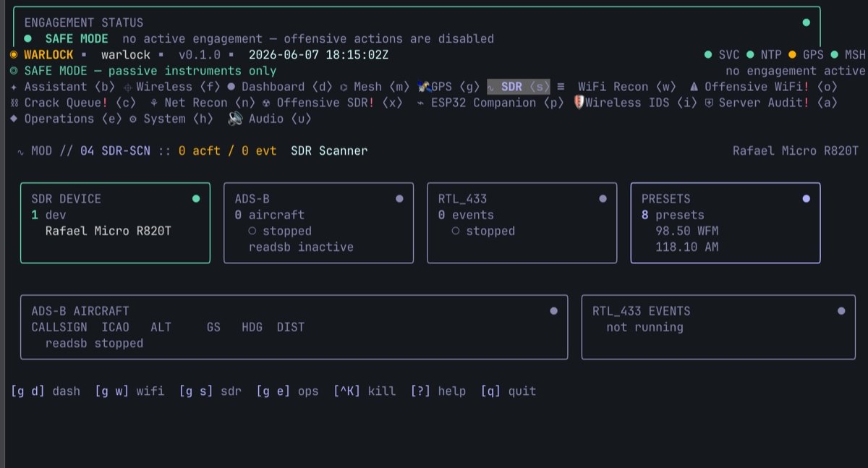Click 'readsb inactive' text in ADS-B card
The height and width of the screenshot is (468, 868).
(x=301, y=247)
